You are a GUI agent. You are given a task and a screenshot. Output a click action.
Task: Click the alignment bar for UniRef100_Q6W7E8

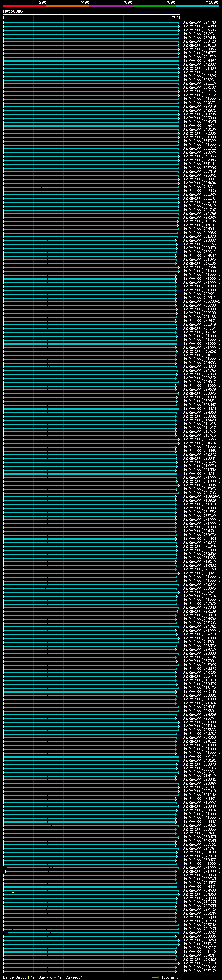92,45
